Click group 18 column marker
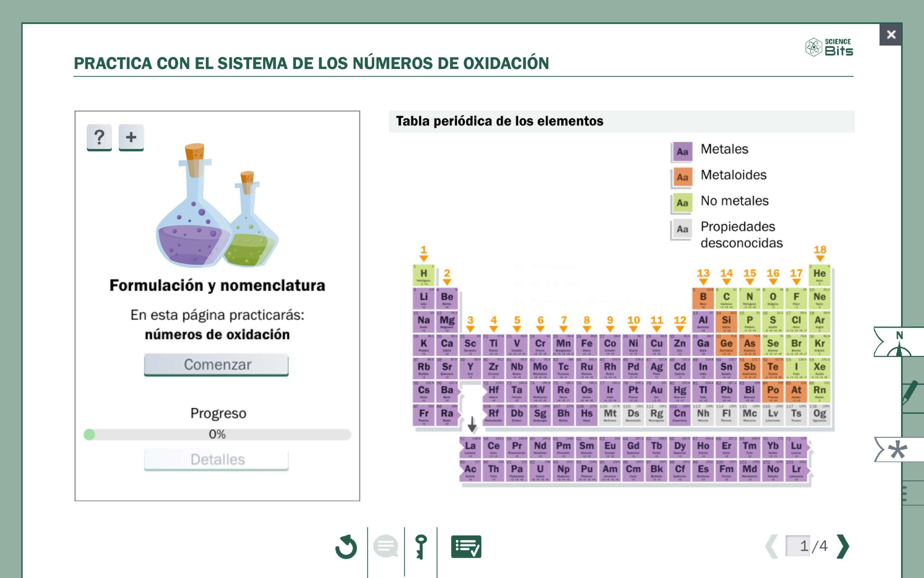The width and height of the screenshot is (924, 578). [x=820, y=253]
